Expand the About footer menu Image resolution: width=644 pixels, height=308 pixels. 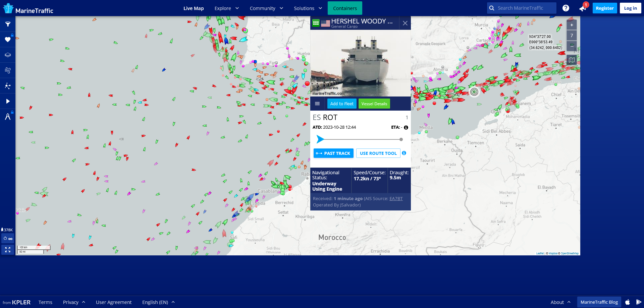tap(560, 302)
